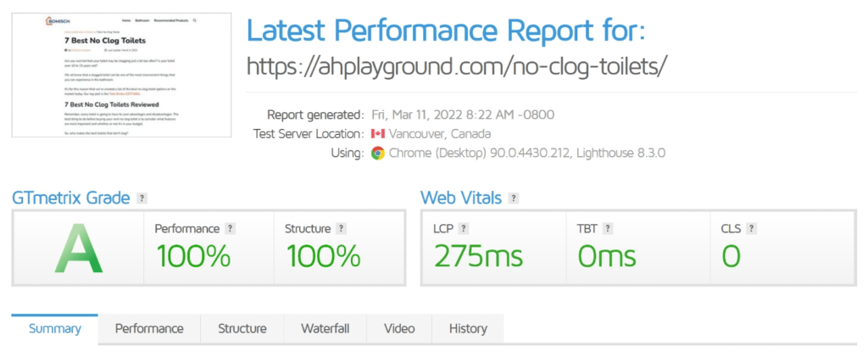Click the 275ms LCP value
Viewport: 868px width, 352px height.
tap(478, 256)
